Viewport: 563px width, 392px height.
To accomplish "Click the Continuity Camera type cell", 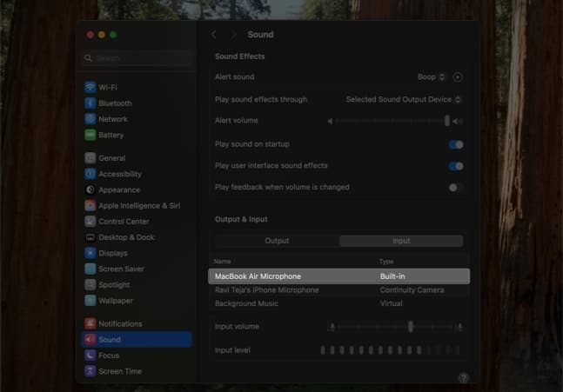I will [x=412, y=289].
